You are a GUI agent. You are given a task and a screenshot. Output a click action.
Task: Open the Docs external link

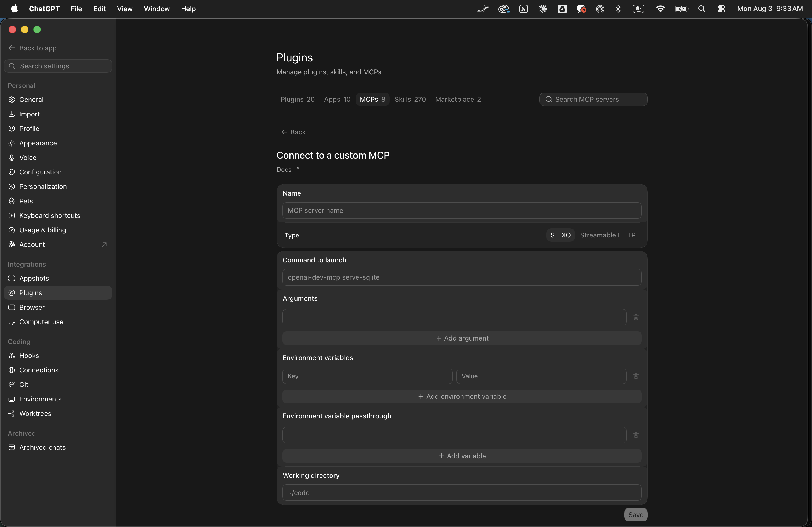pos(288,169)
